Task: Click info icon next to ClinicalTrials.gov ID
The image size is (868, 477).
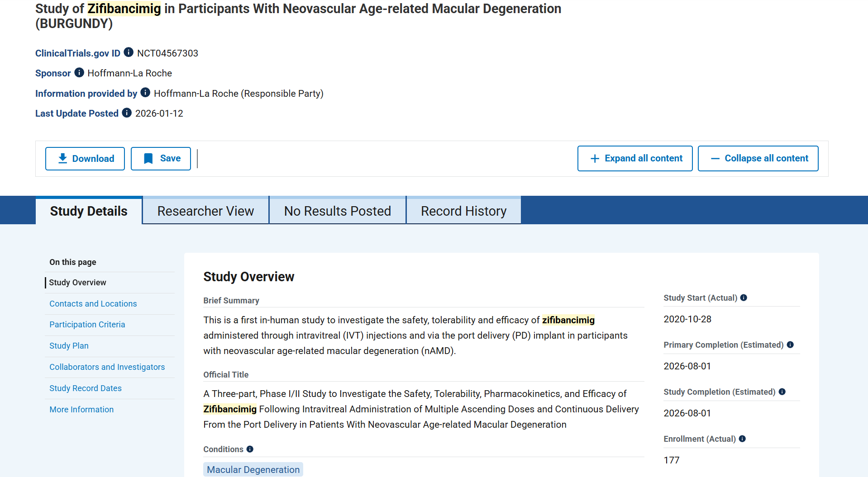Action: click(x=129, y=52)
